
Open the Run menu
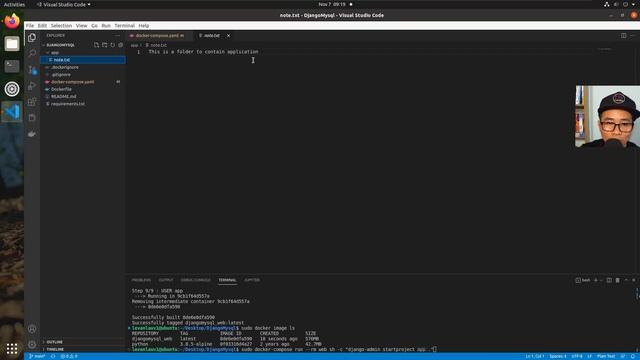pos(106,25)
